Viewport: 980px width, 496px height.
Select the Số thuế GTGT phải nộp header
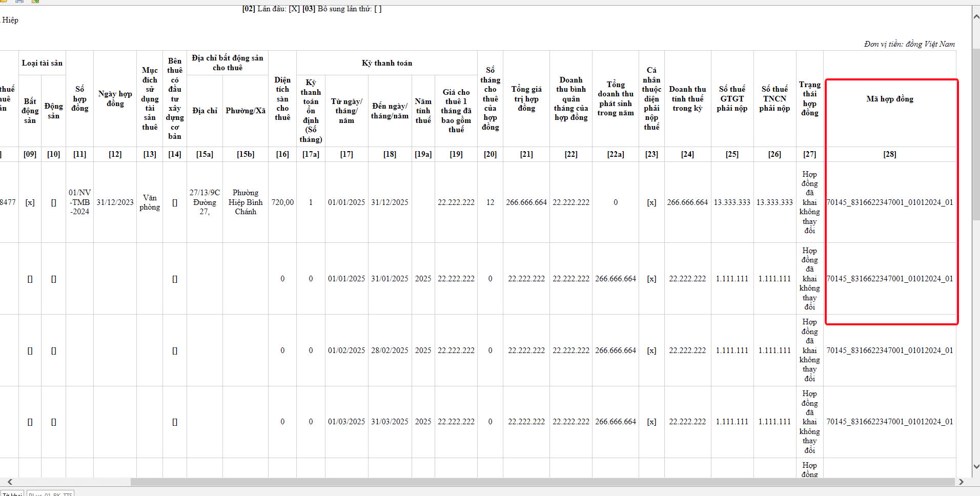point(732,99)
